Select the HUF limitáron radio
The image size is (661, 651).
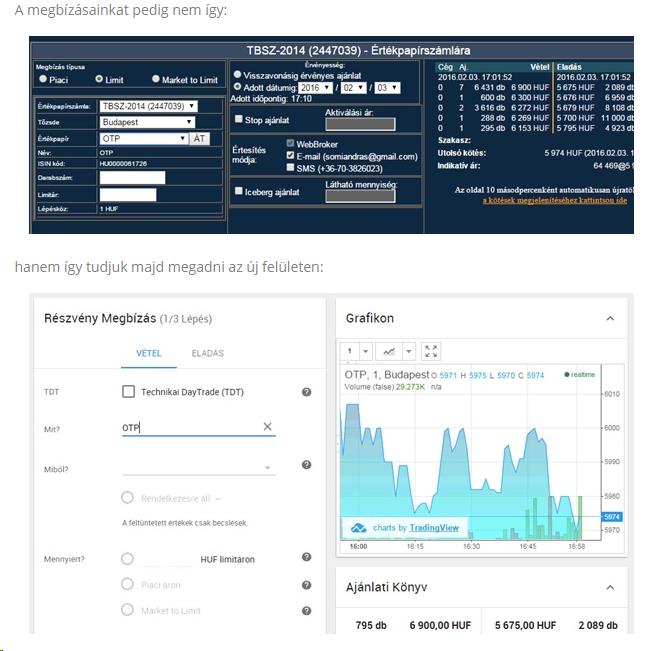coord(127,559)
